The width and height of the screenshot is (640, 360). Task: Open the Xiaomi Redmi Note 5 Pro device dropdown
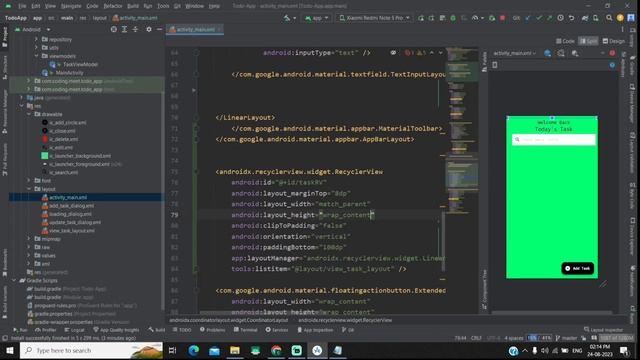374,18
